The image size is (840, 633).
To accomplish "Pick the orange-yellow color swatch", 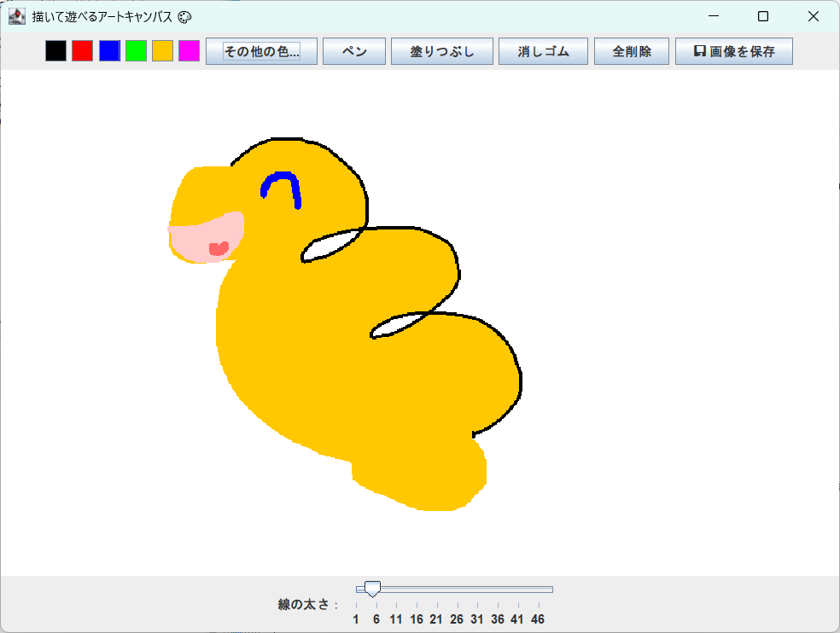I will click(162, 51).
